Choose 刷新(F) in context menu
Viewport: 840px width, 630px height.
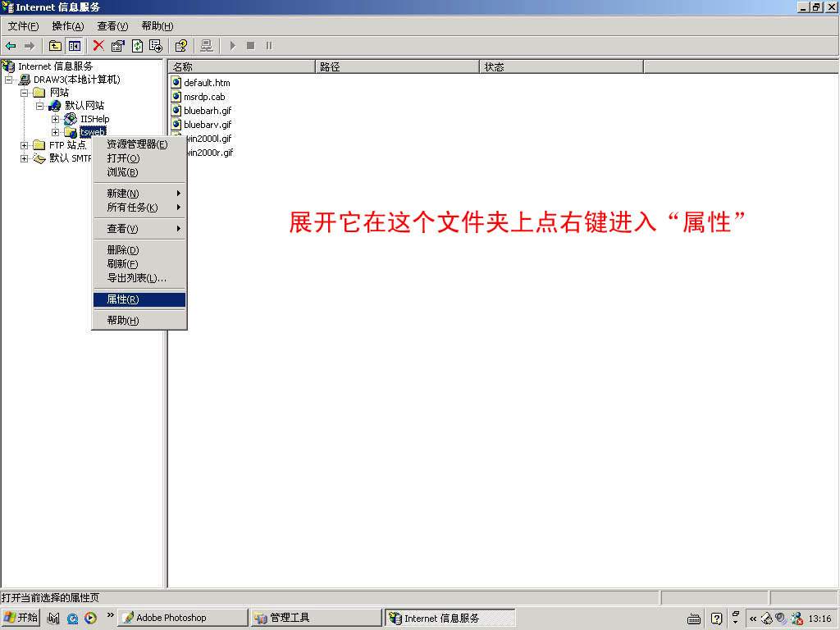click(139, 264)
